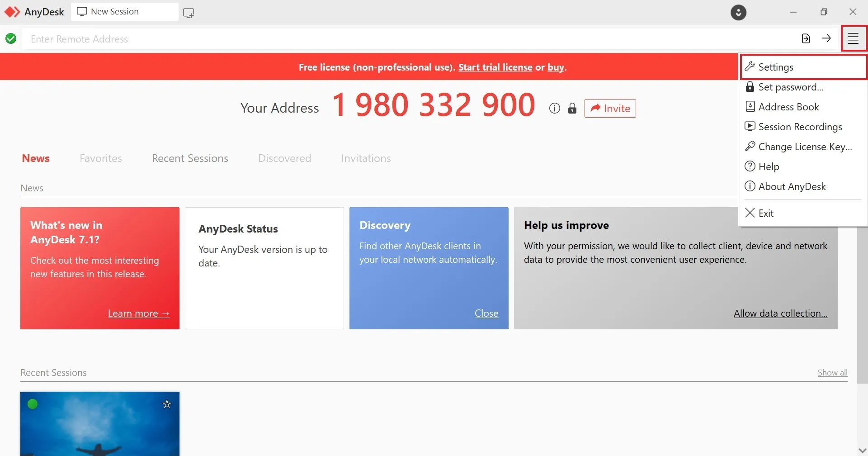The width and height of the screenshot is (868, 456).
Task: Click the lock icon beside your AnyDesk address
Action: point(572,108)
